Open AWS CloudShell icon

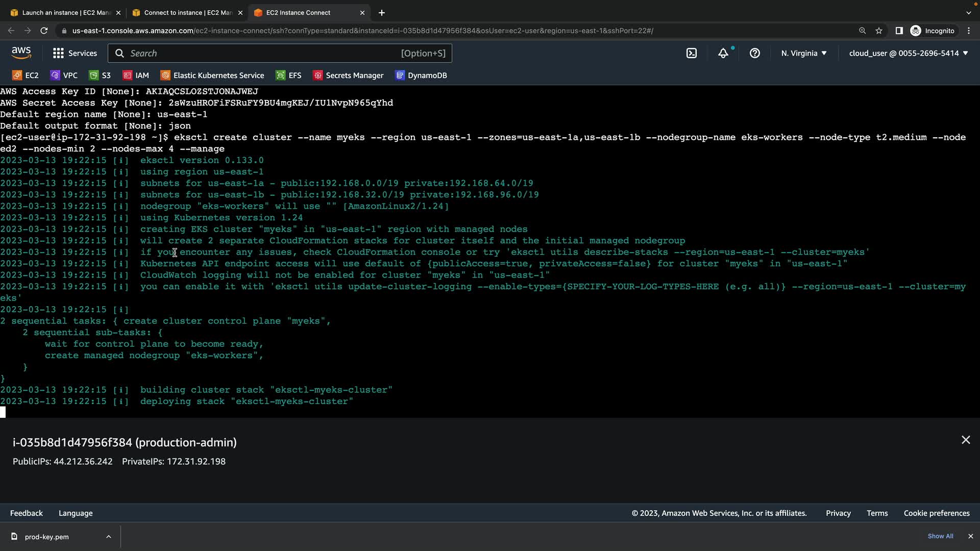[692, 53]
